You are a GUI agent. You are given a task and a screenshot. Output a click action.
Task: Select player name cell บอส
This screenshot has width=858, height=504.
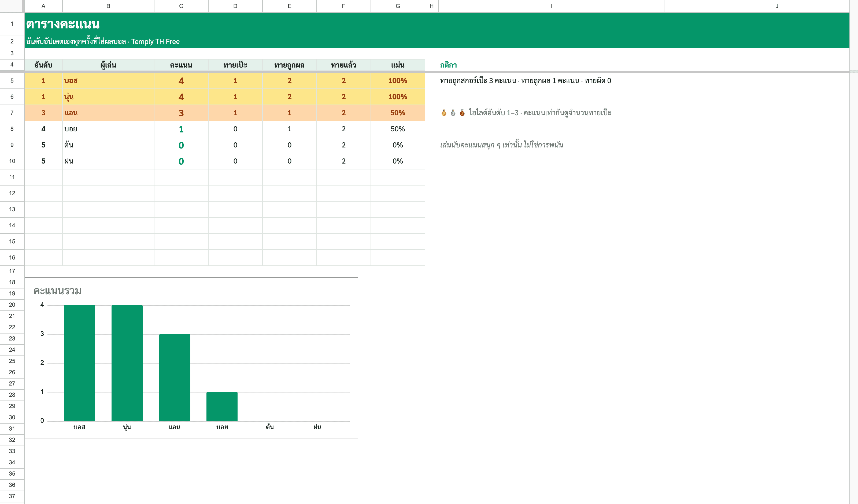[x=108, y=81]
